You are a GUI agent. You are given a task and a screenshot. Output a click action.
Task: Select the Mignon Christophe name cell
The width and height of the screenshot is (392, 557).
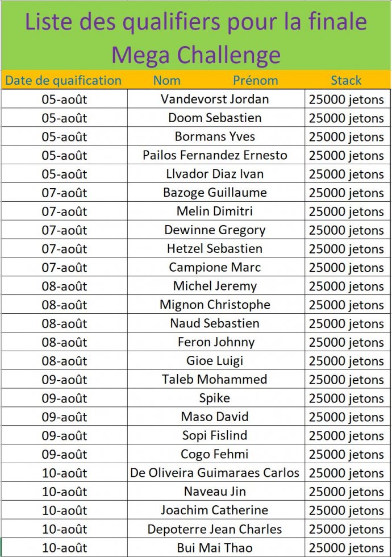(x=215, y=305)
